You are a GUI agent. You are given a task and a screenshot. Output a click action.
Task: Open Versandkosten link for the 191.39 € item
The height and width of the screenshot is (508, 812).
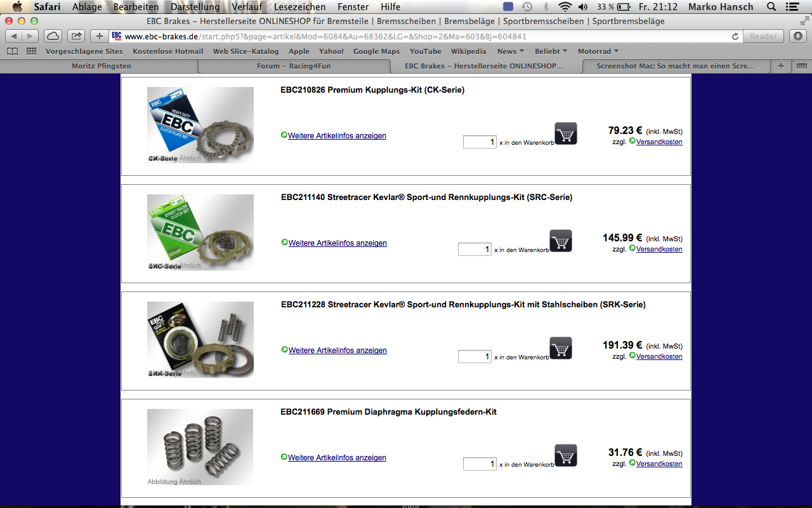tap(659, 356)
